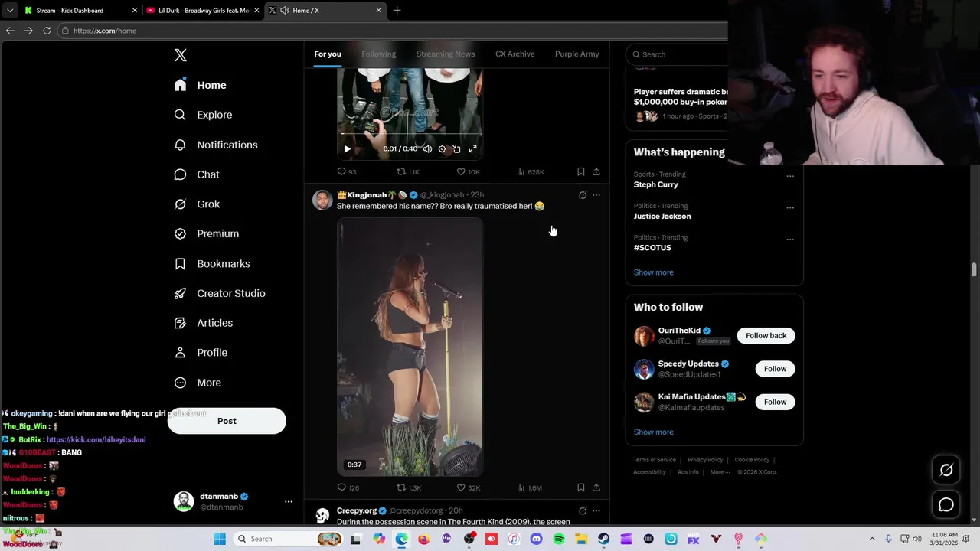This screenshot has width=980, height=551.
Task: Open options for Justice Jackson trend
Action: click(x=790, y=207)
